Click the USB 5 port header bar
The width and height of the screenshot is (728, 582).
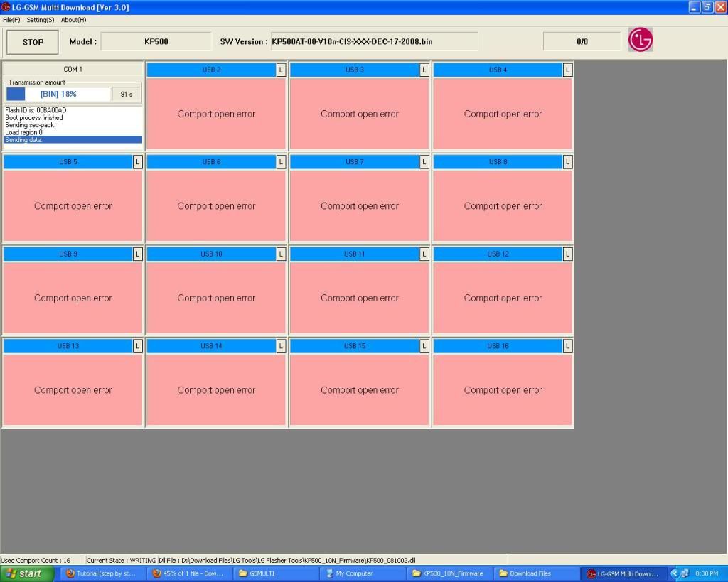tap(68, 162)
